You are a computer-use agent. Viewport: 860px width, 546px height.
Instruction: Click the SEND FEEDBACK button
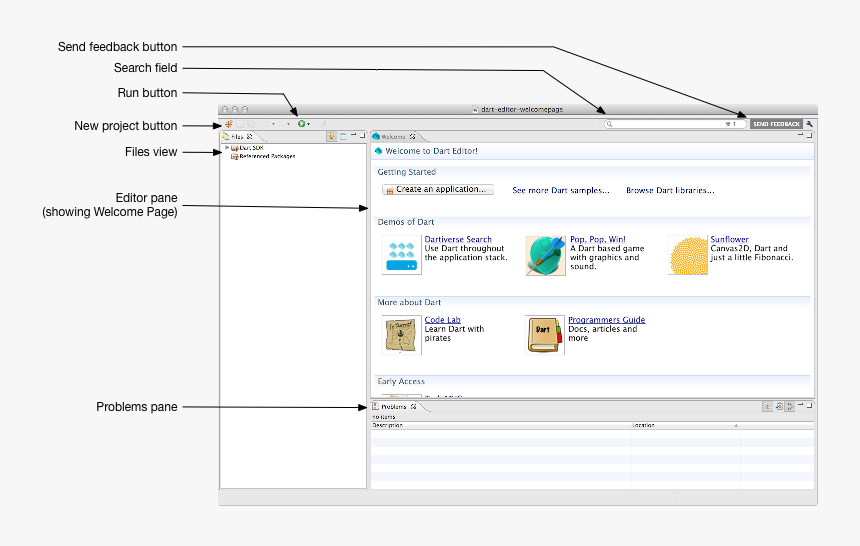point(776,124)
